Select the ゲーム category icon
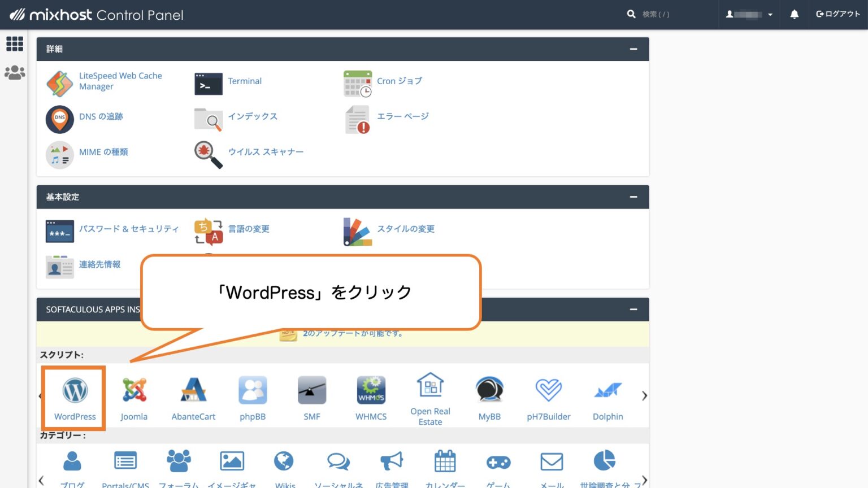The height and width of the screenshot is (488, 868). coord(498,462)
